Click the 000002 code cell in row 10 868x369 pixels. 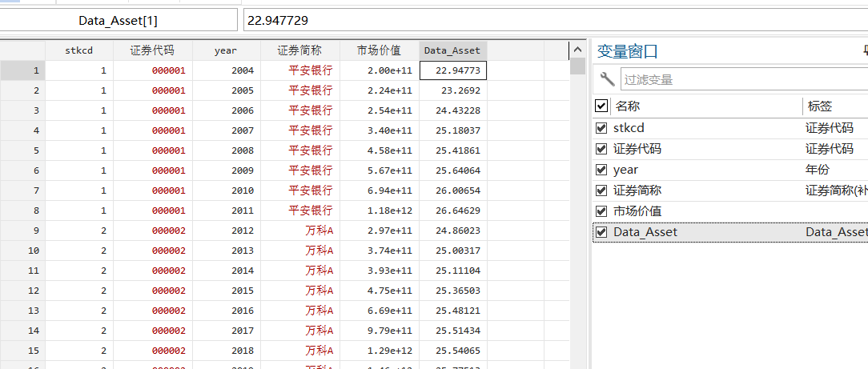153,251
